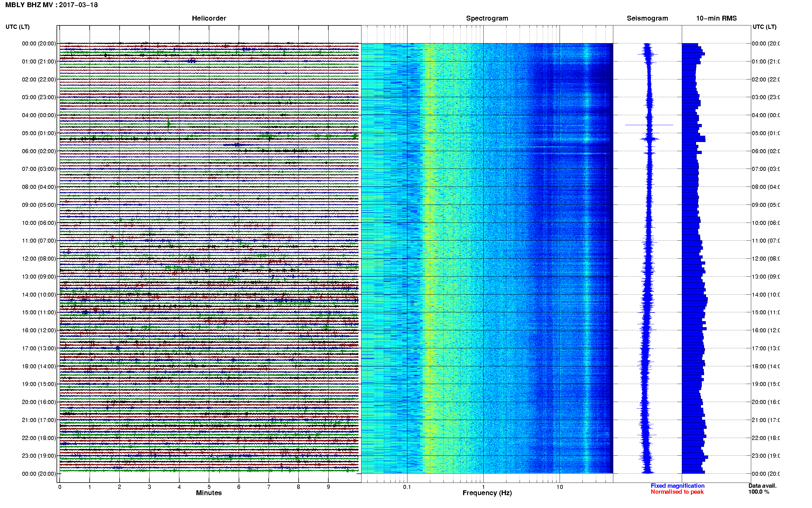Click the left '06:00 (02:00)' time label
Image resolution: width=812 pixels, height=508 pixels.
coord(39,151)
